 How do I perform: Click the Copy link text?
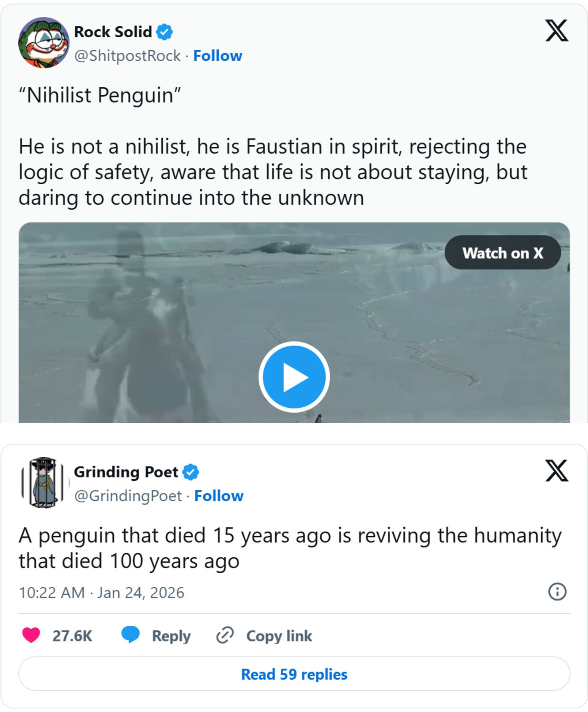coord(279,636)
